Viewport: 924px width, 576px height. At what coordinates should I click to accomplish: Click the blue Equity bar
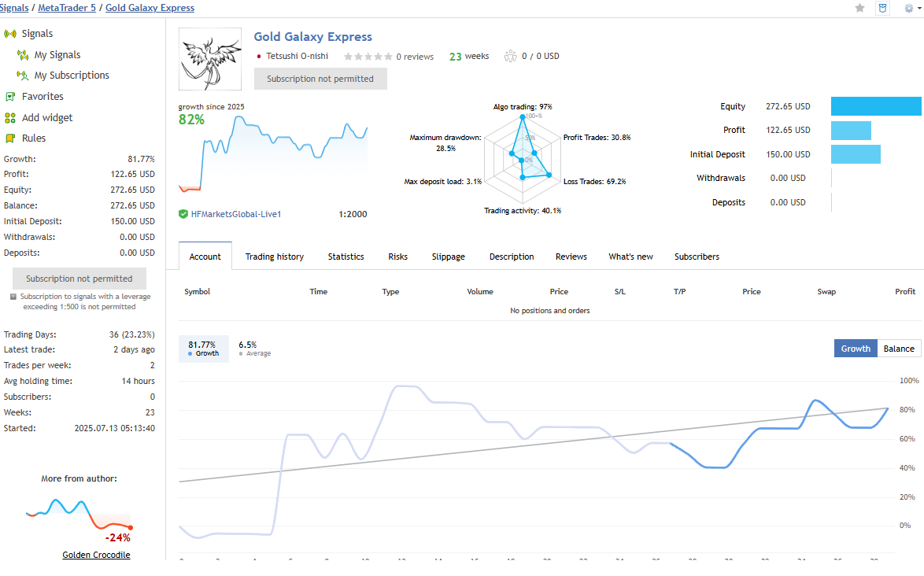pos(875,106)
